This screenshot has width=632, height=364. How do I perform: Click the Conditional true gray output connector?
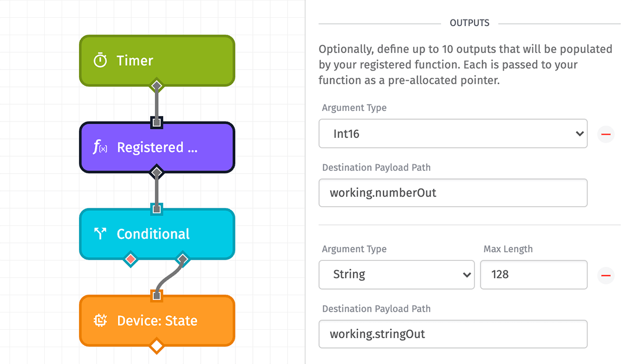pos(182,259)
